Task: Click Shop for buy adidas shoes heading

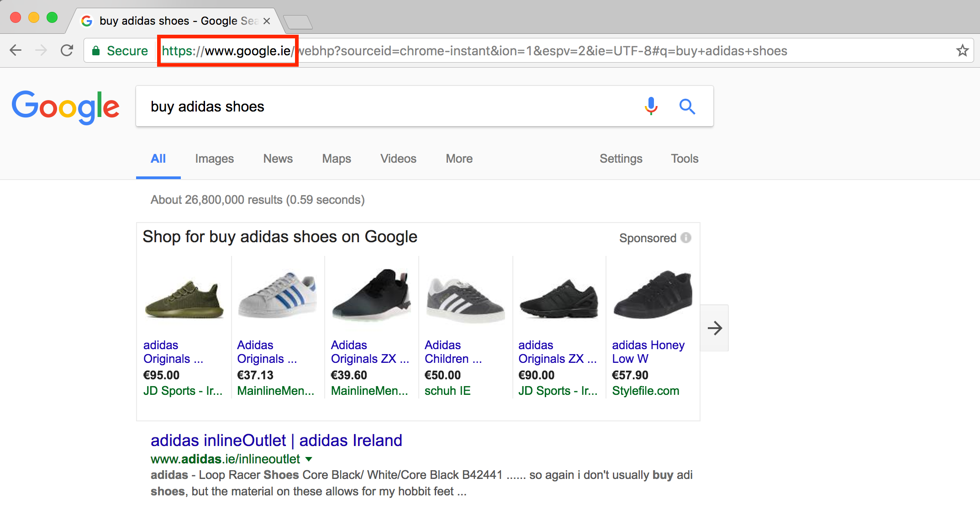Action: click(280, 237)
